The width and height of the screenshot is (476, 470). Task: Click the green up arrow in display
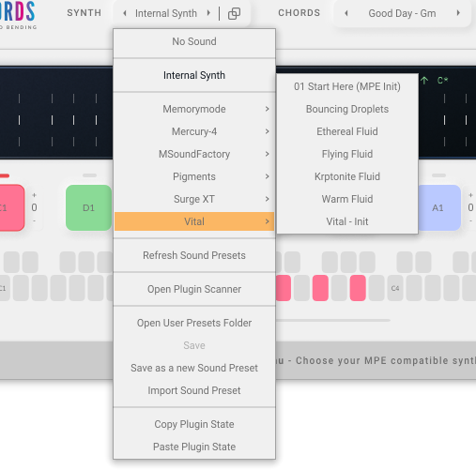tap(424, 81)
